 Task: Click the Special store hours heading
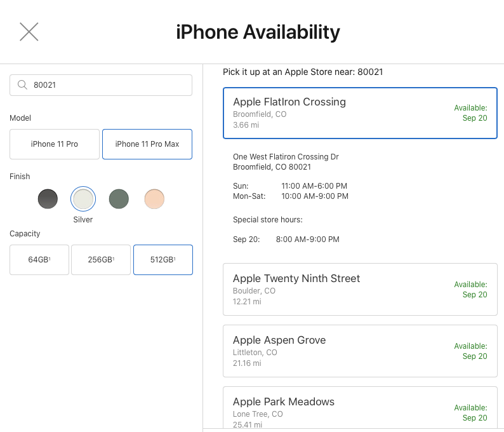pyautogui.click(x=268, y=220)
